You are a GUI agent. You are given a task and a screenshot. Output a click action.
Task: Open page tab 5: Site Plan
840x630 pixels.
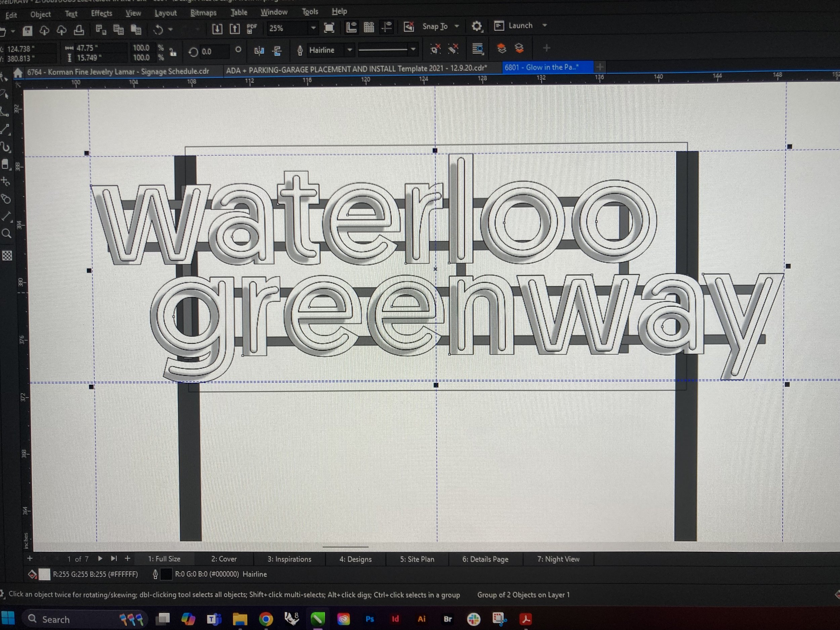coord(417,559)
